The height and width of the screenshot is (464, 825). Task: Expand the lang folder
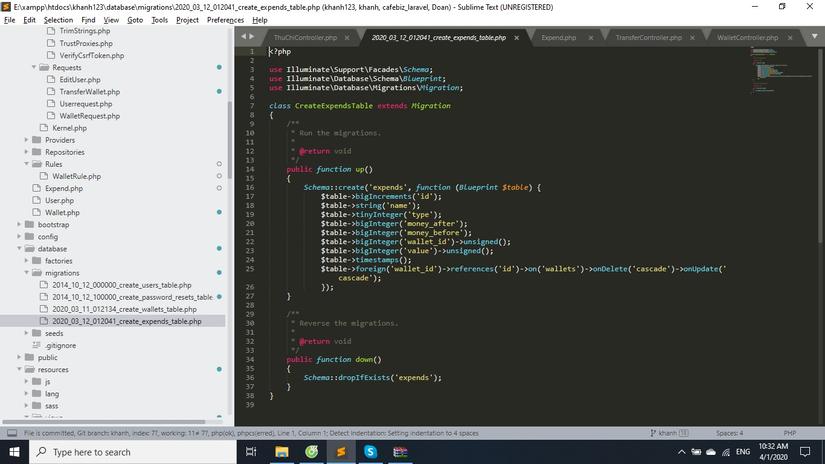(27, 394)
